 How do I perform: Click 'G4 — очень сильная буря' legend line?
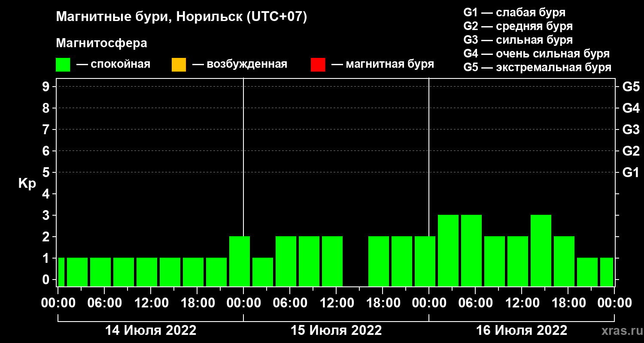click(537, 54)
